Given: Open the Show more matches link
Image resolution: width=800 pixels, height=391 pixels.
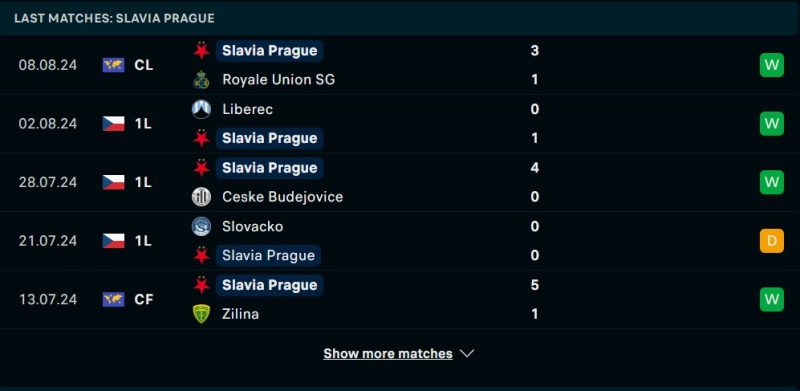Looking at the screenshot, I should click(x=388, y=353).
